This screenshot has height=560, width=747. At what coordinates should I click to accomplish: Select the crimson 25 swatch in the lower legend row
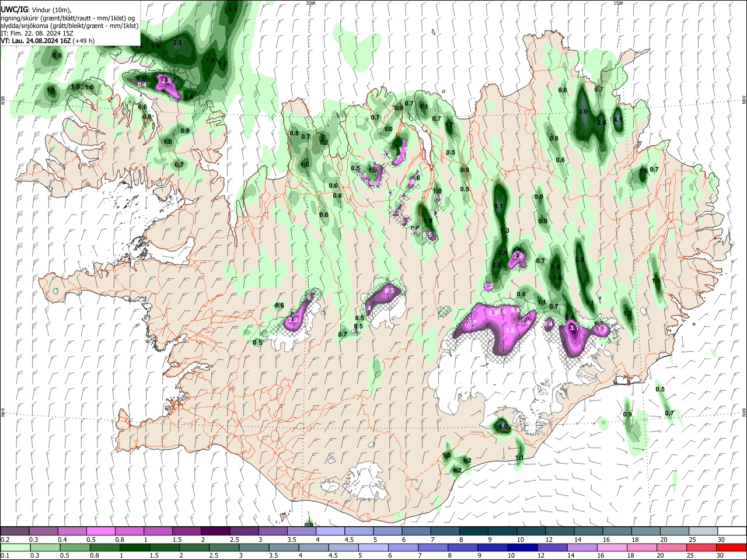703,547
